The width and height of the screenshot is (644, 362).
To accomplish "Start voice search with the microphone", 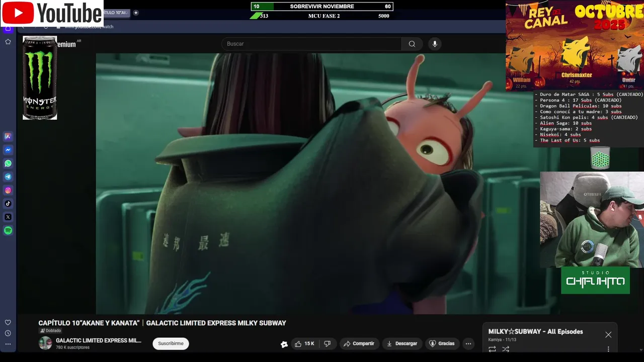I will click(x=435, y=44).
